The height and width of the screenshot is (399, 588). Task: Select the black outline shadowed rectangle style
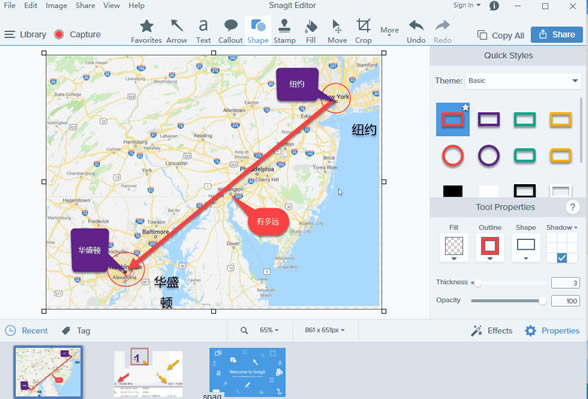(525, 191)
